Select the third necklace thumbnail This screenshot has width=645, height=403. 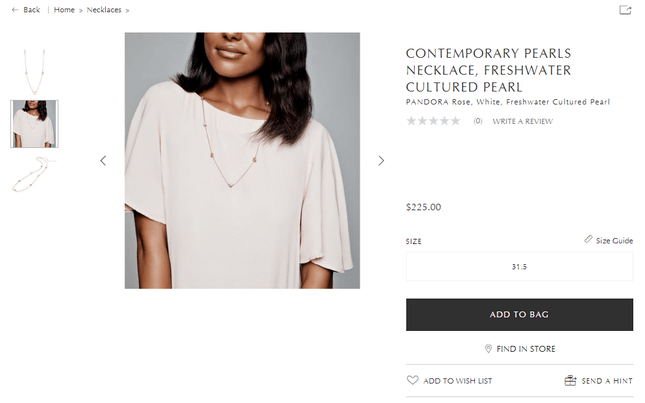tap(34, 176)
